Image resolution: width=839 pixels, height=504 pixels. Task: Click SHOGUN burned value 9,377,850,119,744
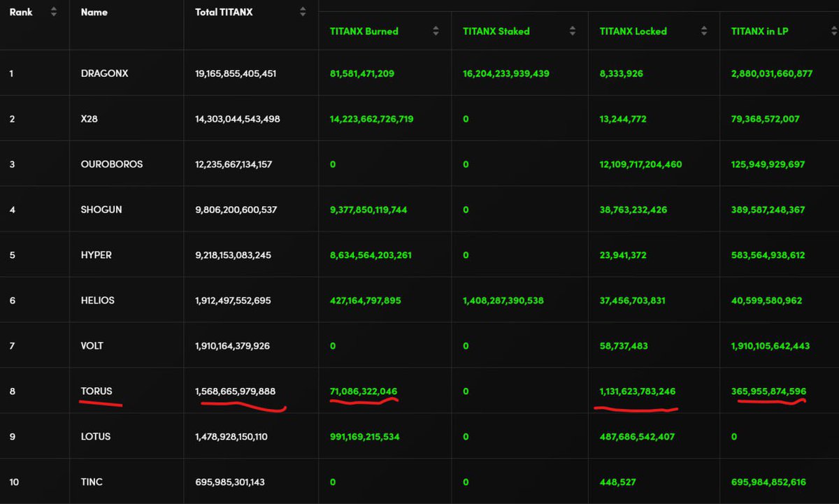tap(368, 210)
